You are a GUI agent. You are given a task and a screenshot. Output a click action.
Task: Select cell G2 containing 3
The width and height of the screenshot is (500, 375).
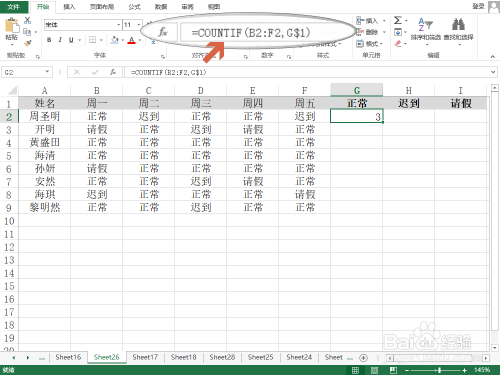coord(356,116)
